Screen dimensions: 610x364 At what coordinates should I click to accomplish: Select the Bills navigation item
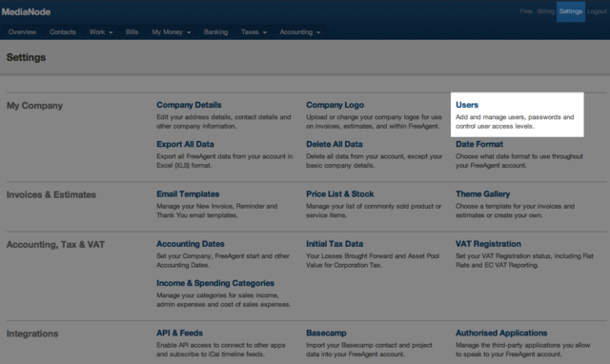pyautogui.click(x=132, y=32)
